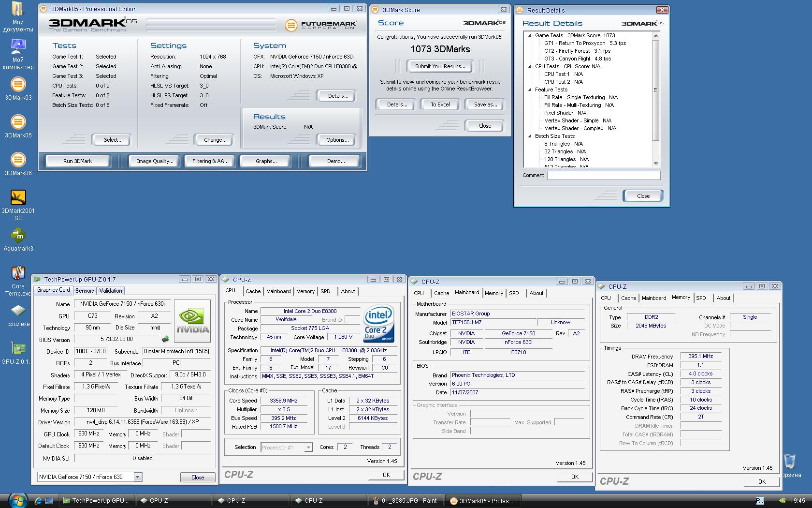Open SPD tab in the first CPU-Z window

tap(325, 291)
